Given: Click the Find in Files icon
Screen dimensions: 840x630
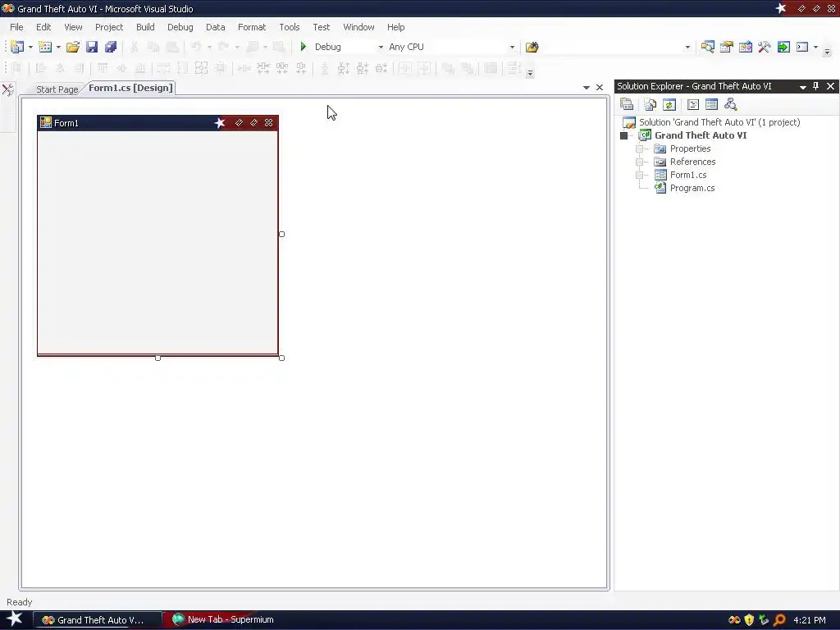Looking at the screenshot, I should tap(532, 47).
